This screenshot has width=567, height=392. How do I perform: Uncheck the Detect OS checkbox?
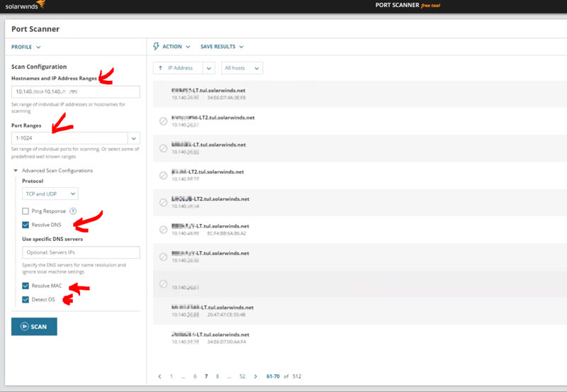(26, 299)
